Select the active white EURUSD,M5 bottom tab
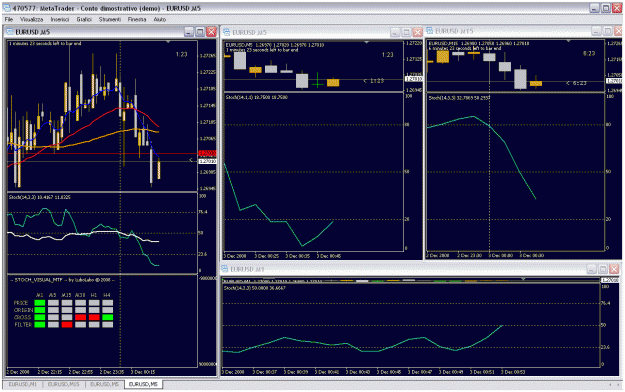625x392 pixels. pos(143,384)
